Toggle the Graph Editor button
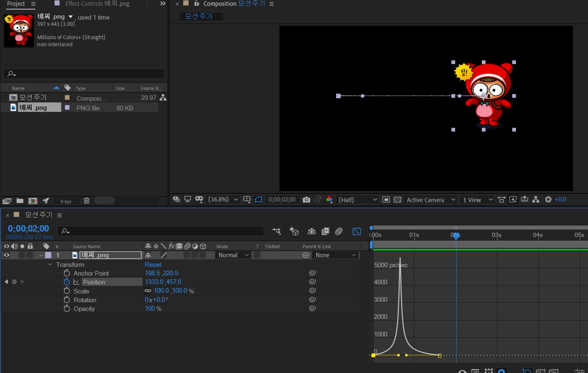588x373 pixels. (357, 231)
